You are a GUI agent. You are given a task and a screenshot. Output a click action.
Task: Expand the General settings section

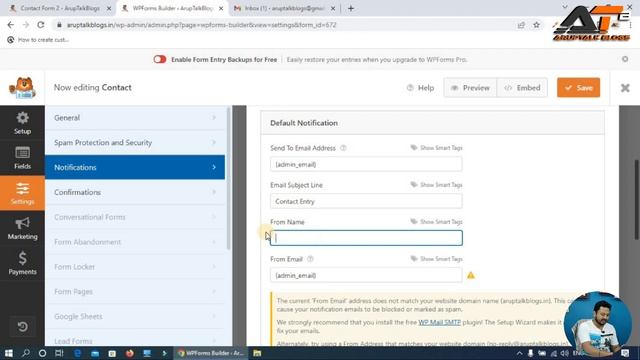point(135,118)
